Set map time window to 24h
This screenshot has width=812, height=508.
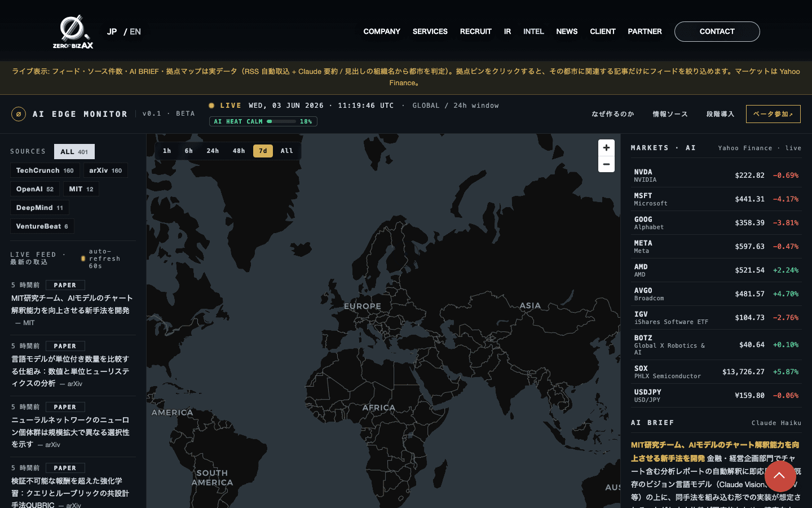213,151
